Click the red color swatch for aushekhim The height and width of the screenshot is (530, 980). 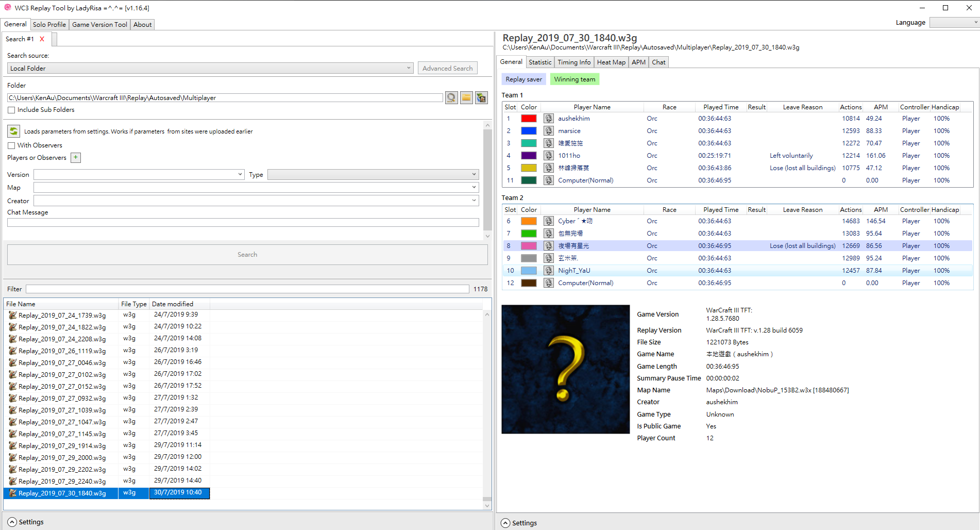[529, 119]
